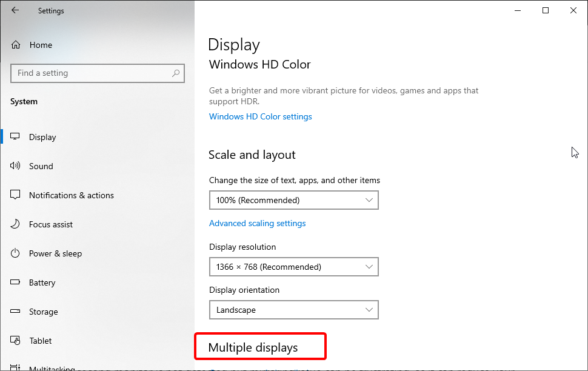The height and width of the screenshot is (371, 588).
Task: Click the search magnifier icon
Action: click(176, 73)
